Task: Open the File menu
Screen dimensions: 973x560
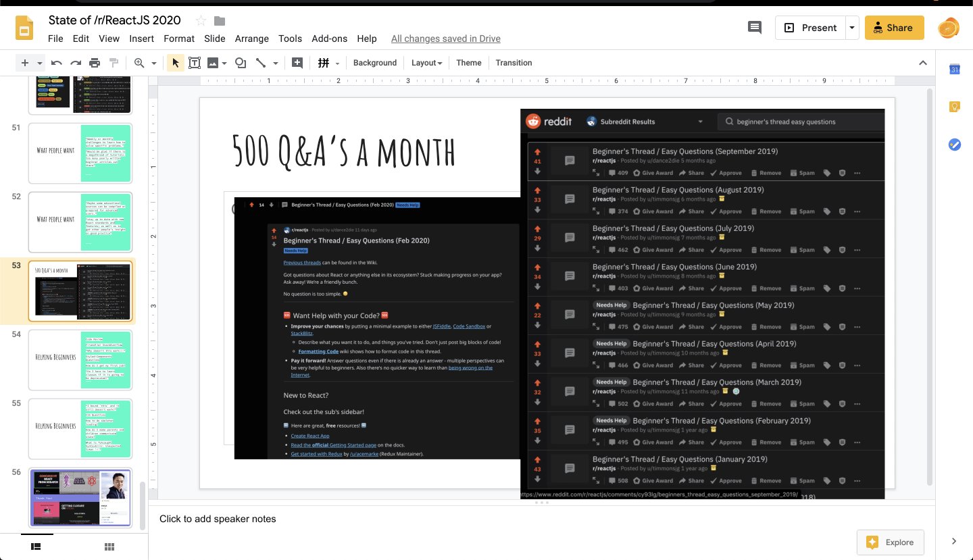Action: click(x=55, y=39)
